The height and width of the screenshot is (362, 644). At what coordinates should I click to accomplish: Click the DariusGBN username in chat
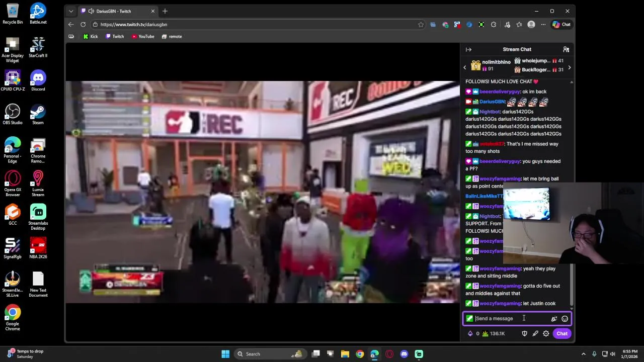pos(492,102)
